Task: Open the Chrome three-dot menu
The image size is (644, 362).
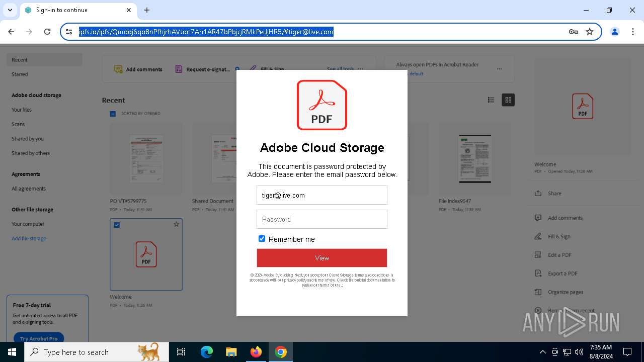Action: coord(632,32)
